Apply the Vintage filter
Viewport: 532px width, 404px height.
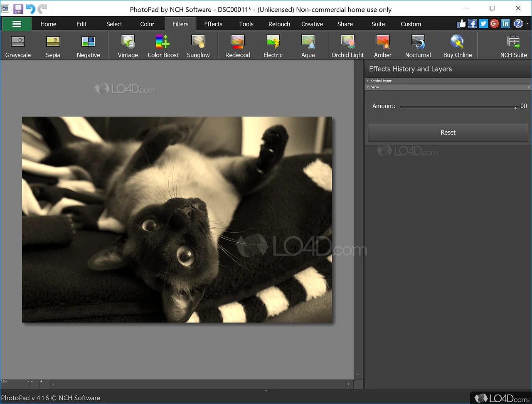coord(128,46)
